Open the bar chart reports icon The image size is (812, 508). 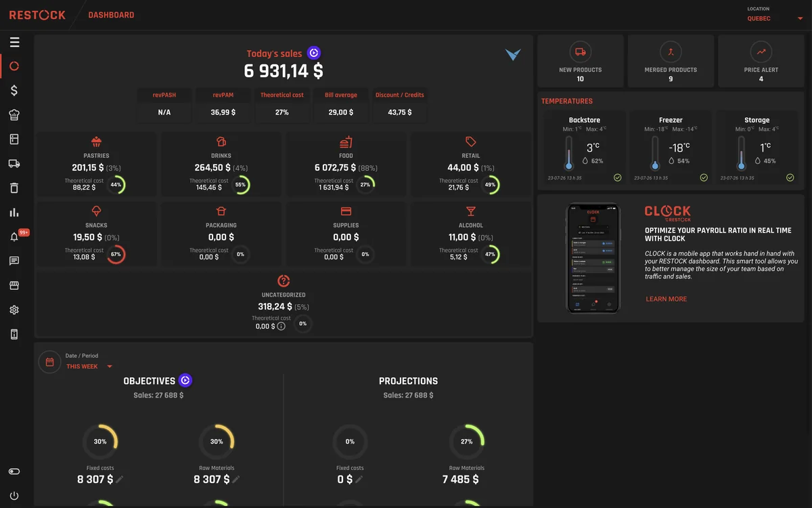click(14, 212)
